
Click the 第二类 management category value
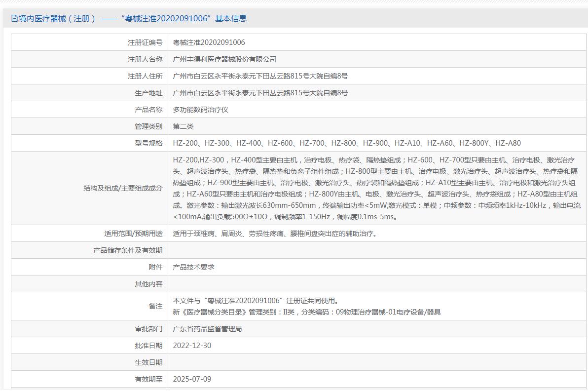point(183,126)
